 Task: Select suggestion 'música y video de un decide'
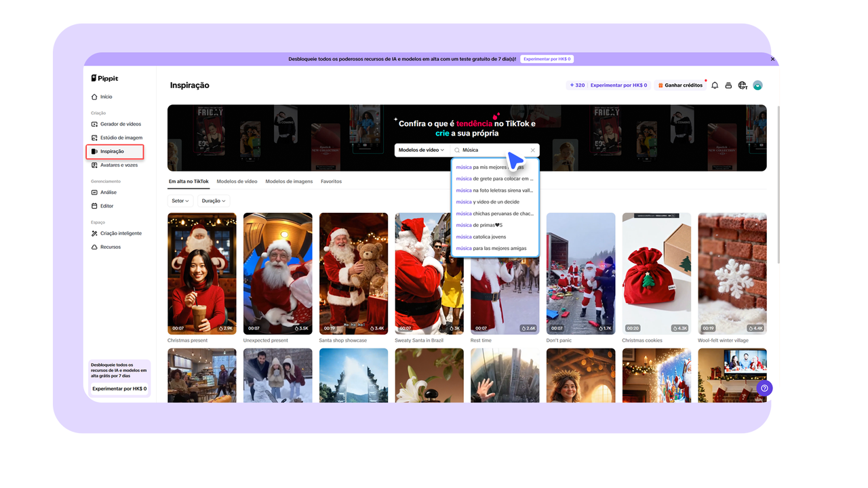coord(495,202)
